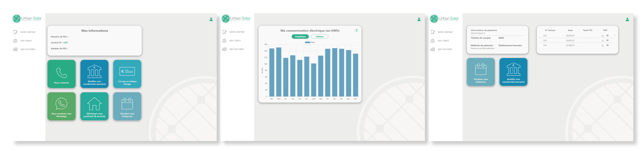Open MON CONTRAT on invoices screen sidebar
644x151 pixels.
pos(442,32)
